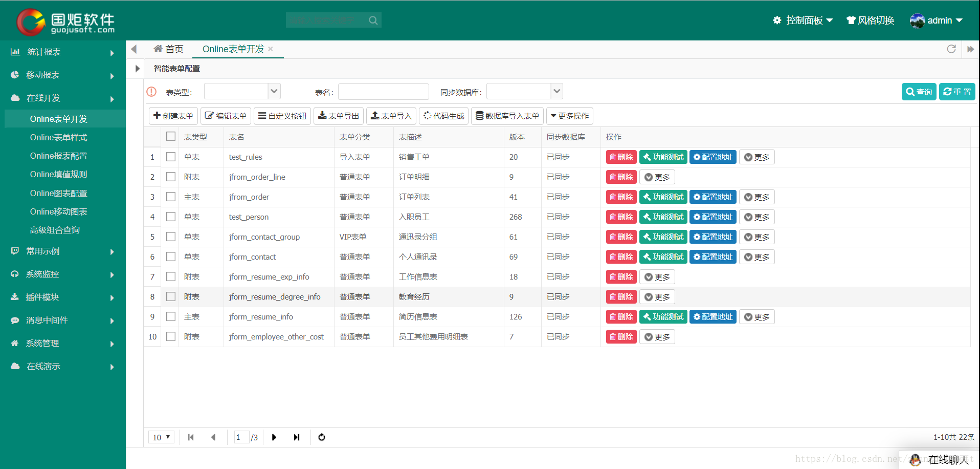980x469 pixels.
Task: Select Online图表配置 in sidebar
Action: pos(58,193)
